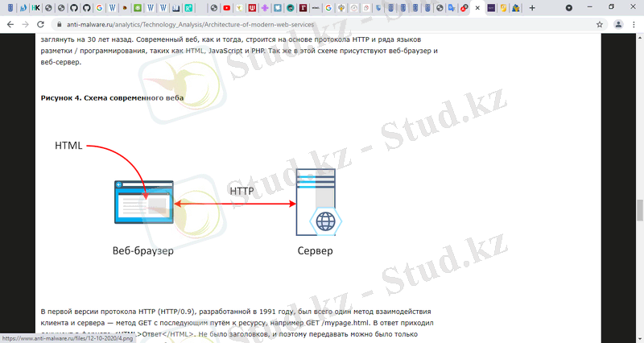Open the blue and yellow favicon tab

(515, 8)
